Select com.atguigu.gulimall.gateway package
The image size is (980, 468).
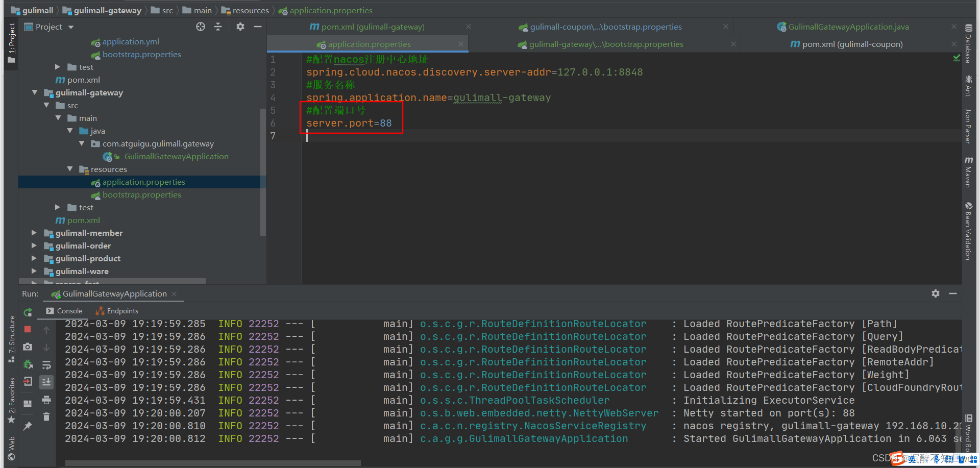158,143
